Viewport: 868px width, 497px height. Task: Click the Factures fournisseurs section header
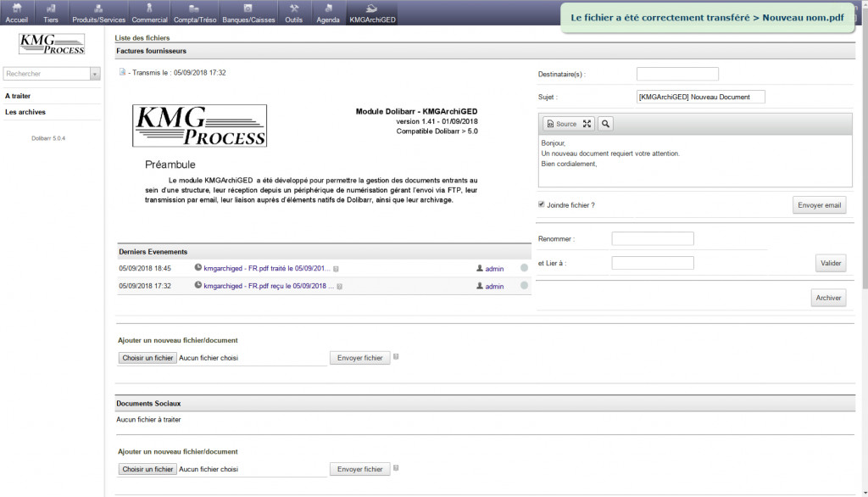tap(485, 51)
